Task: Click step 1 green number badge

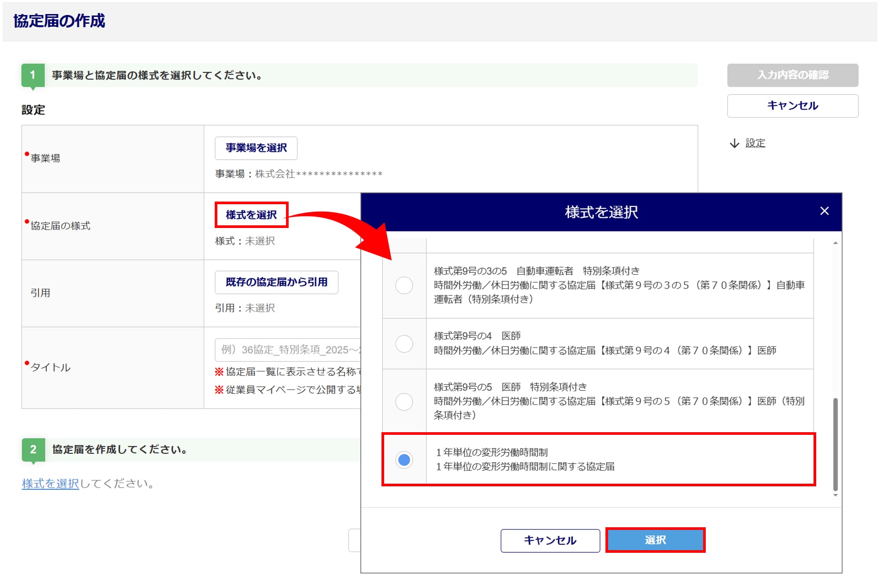Action: (x=33, y=75)
